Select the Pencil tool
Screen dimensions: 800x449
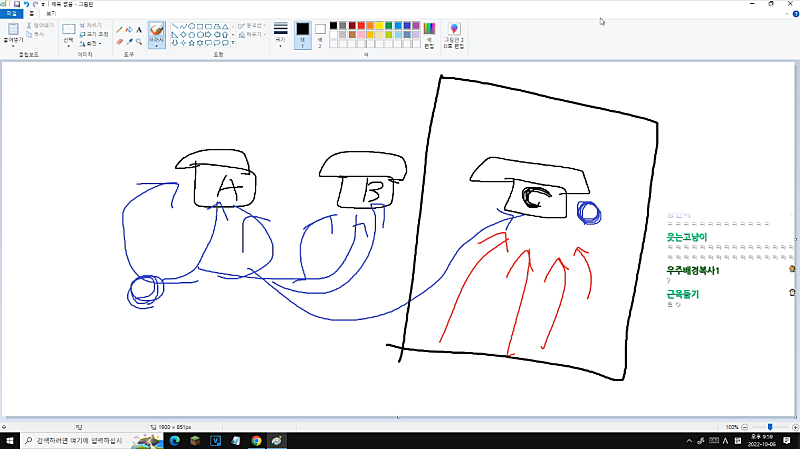(119, 30)
